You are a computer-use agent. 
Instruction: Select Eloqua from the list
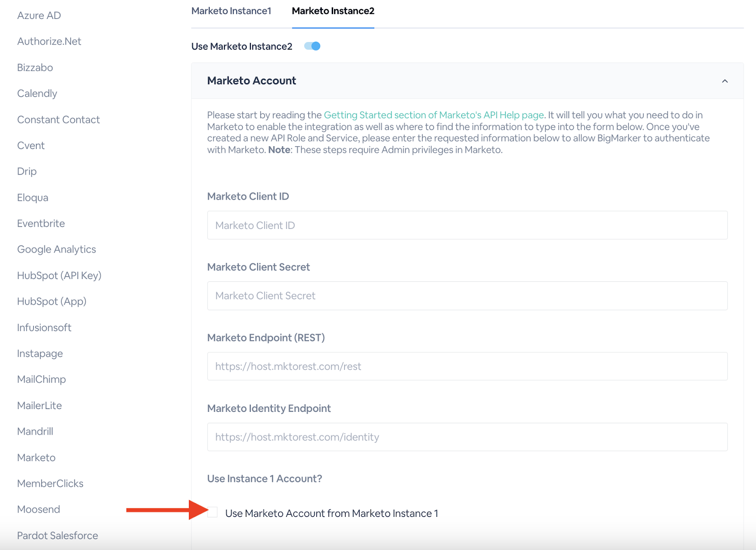pyautogui.click(x=33, y=198)
